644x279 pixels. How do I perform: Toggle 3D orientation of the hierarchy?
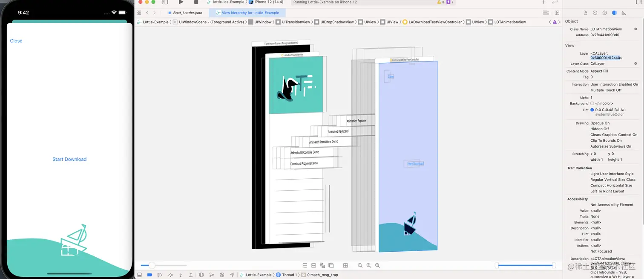click(x=331, y=265)
